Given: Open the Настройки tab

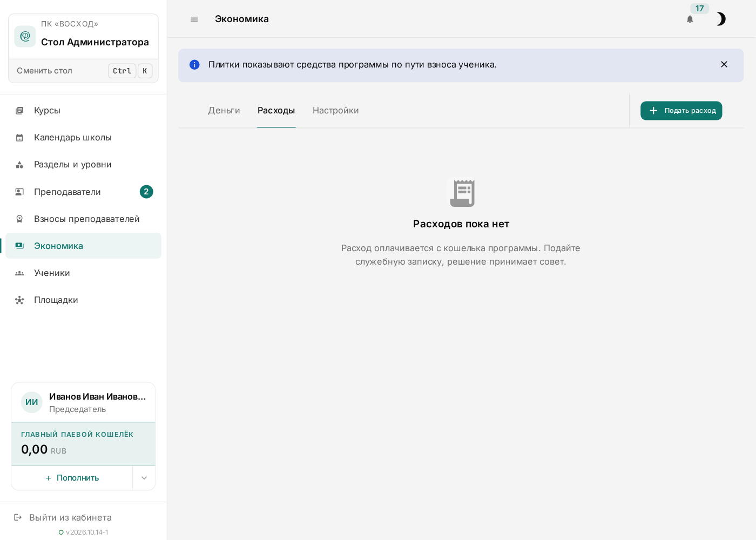Looking at the screenshot, I should [336, 110].
